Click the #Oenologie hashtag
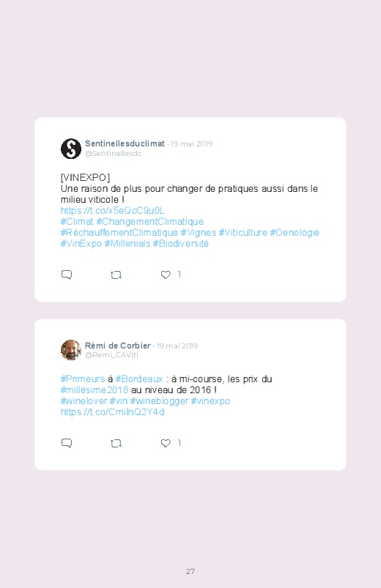 click(295, 233)
